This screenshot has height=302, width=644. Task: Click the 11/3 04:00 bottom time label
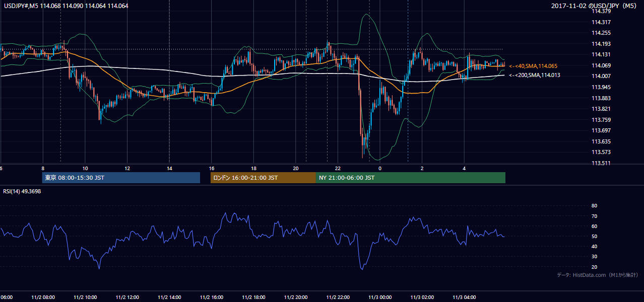point(464,297)
